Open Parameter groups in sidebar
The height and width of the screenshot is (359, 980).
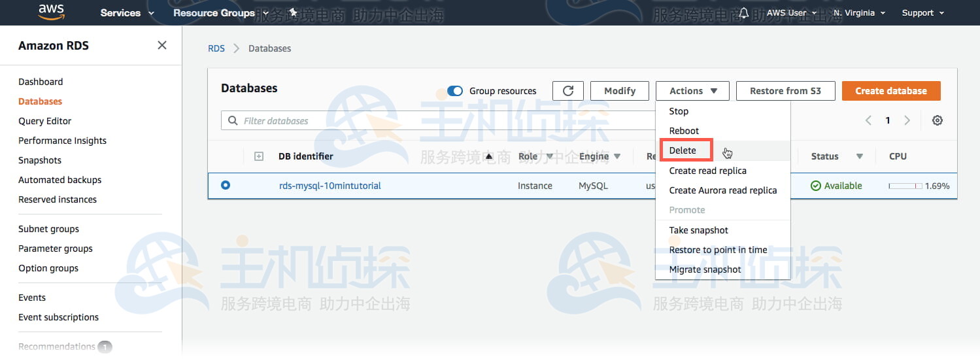click(56, 248)
